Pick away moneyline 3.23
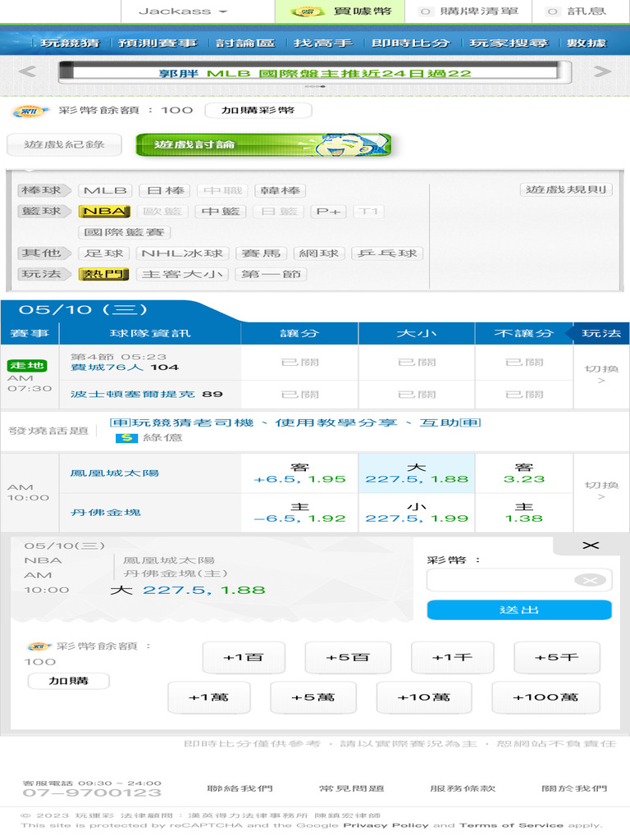 coord(524,473)
